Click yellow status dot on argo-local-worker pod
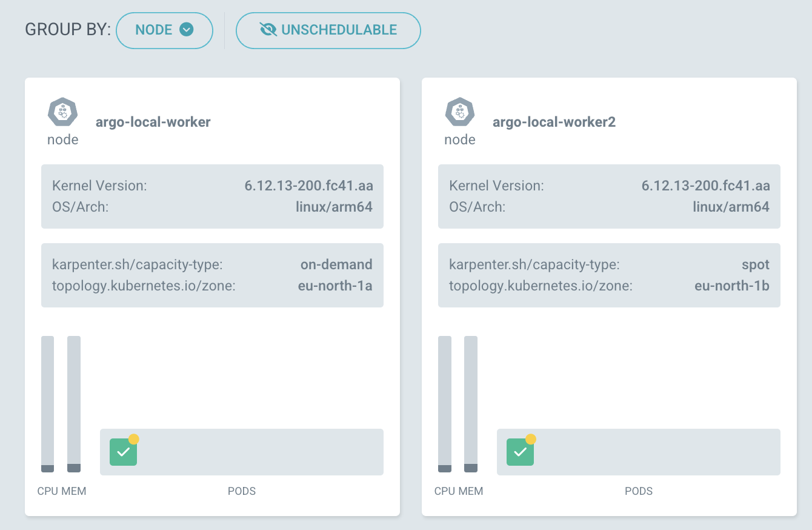The height and width of the screenshot is (530, 812). [134, 439]
